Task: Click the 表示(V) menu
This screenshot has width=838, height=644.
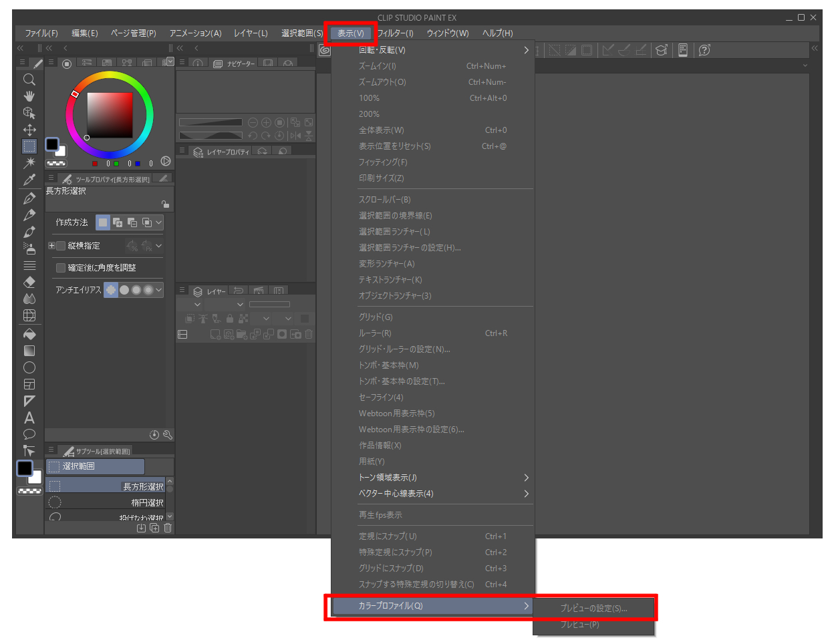Action: click(351, 33)
